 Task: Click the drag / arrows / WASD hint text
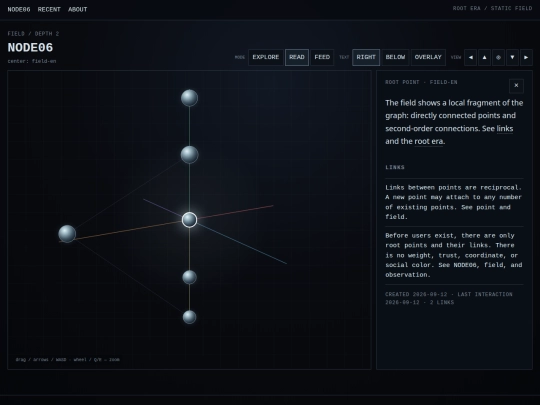(68, 360)
